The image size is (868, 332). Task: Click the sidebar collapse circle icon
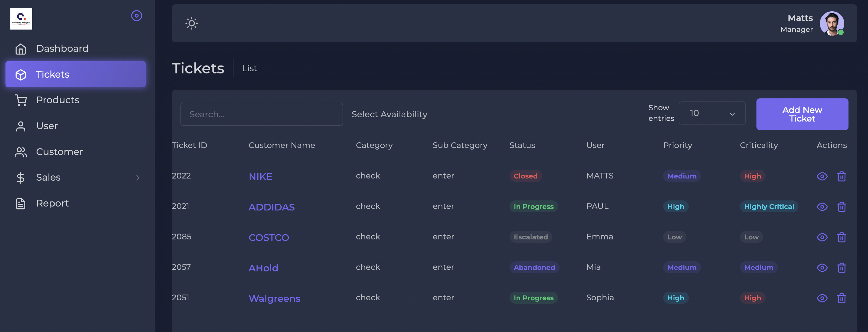click(x=136, y=16)
